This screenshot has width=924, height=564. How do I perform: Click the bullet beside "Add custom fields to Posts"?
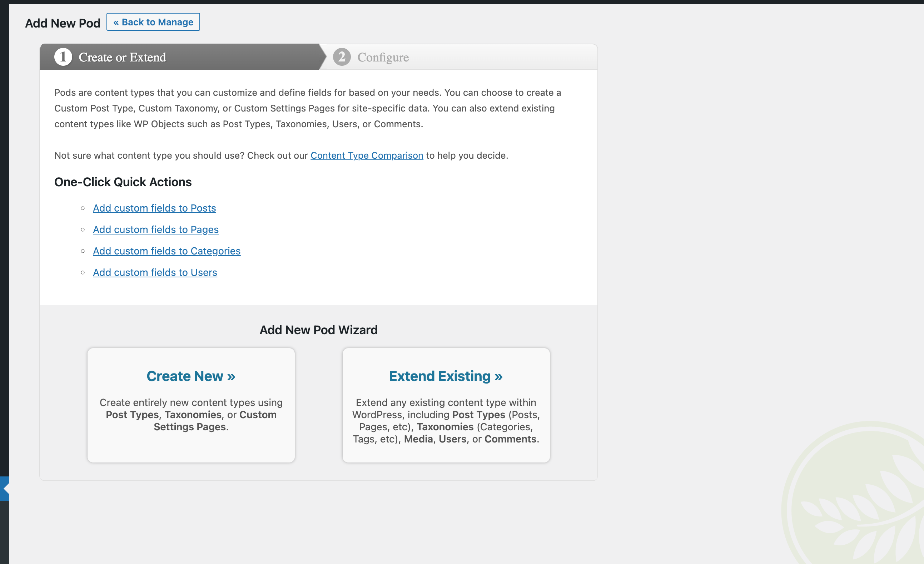(83, 208)
